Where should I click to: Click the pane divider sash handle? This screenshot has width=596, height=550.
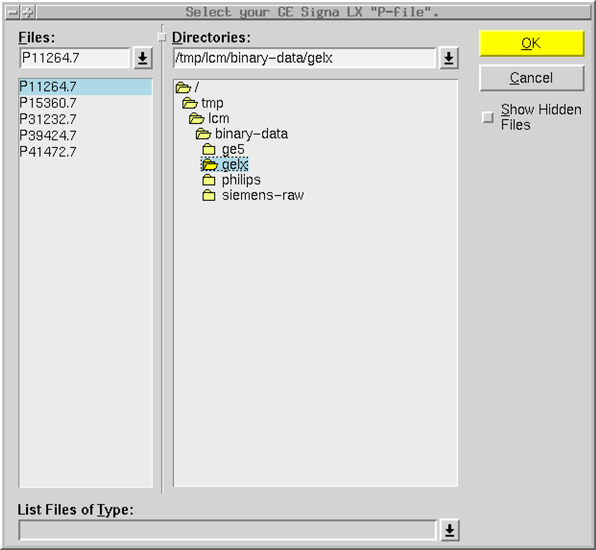[162, 37]
